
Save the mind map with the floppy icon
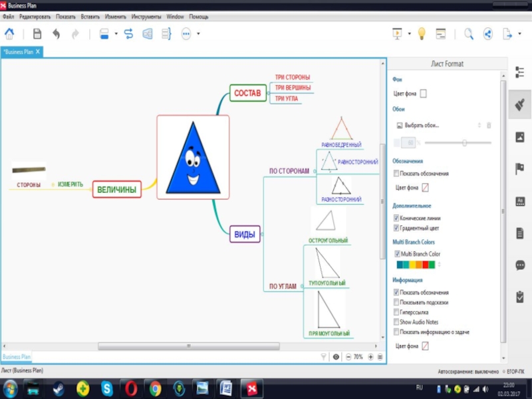37,34
